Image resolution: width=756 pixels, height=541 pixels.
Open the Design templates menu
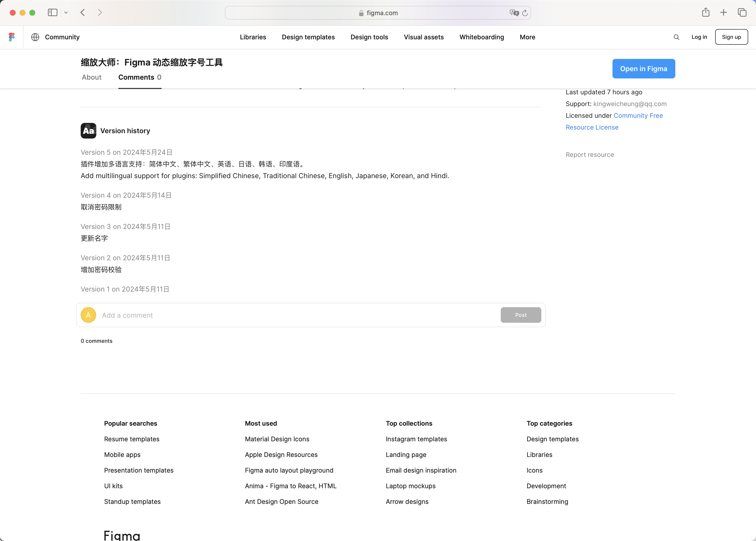click(x=308, y=37)
